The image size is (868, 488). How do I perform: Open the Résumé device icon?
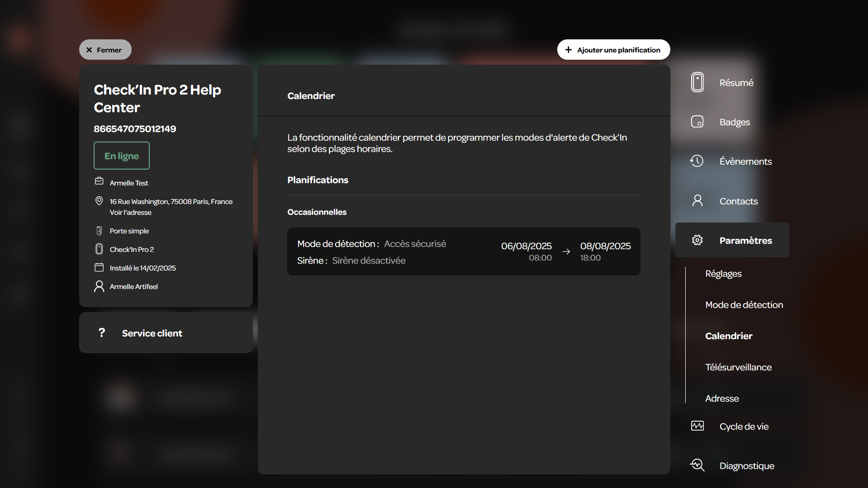(697, 82)
